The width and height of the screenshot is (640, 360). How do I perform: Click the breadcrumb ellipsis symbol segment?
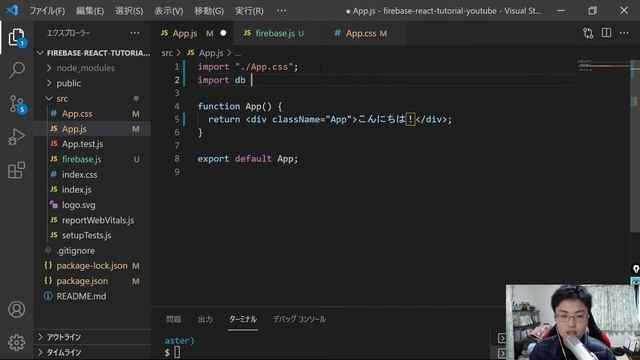(238, 53)
